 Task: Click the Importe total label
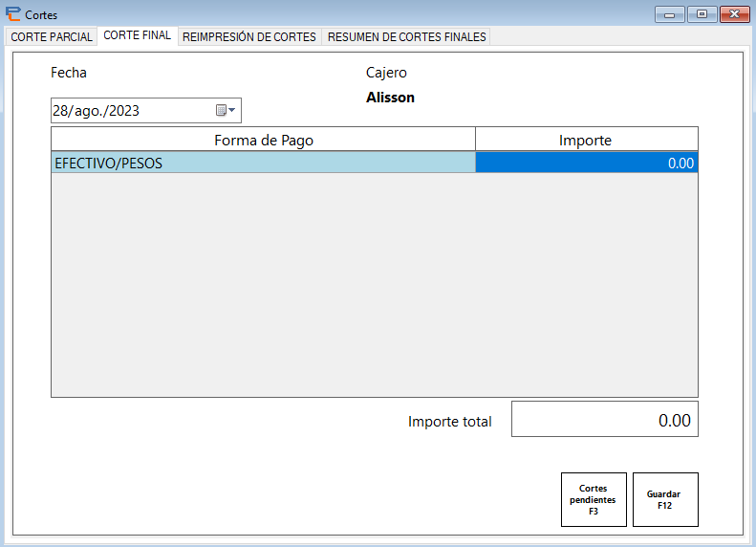click(450, 421)
